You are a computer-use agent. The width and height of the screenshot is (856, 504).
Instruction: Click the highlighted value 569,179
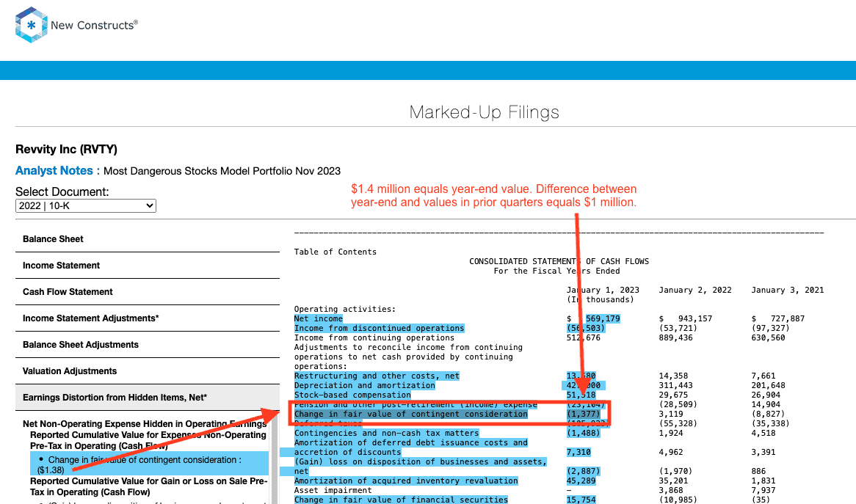pos(603,318)
